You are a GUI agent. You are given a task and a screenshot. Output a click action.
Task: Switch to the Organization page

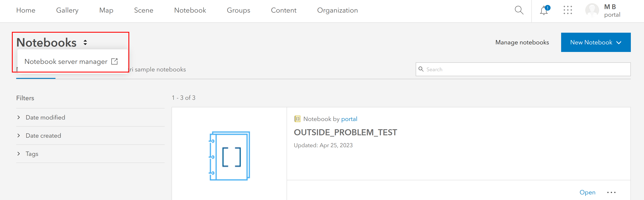337,10
